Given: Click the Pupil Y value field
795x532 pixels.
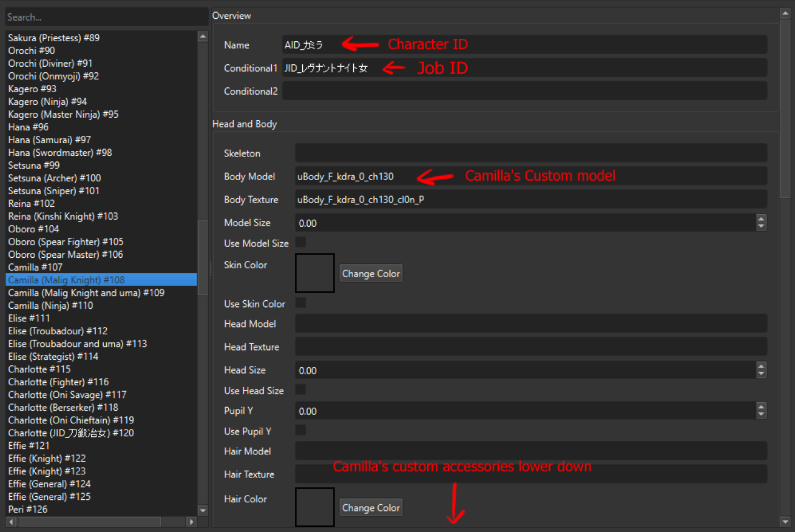Looking at the screenshot, I should coord(526,411).
